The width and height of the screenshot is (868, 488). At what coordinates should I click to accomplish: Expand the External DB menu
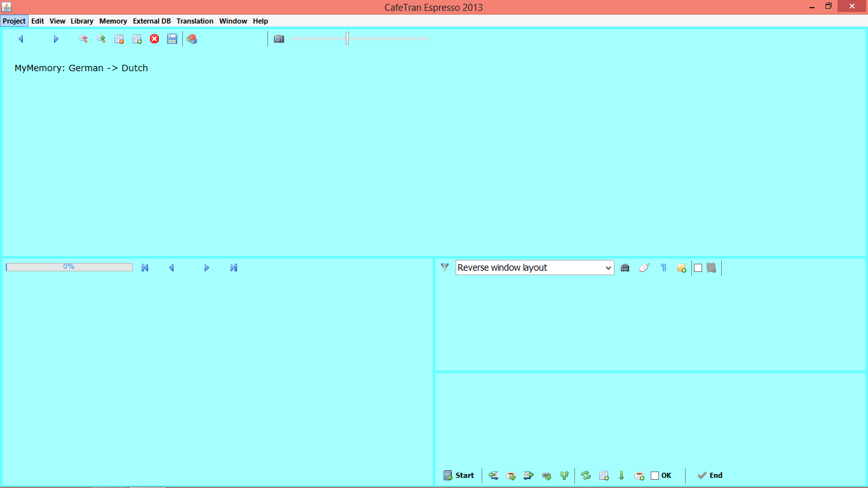click(x=152, y=21)
